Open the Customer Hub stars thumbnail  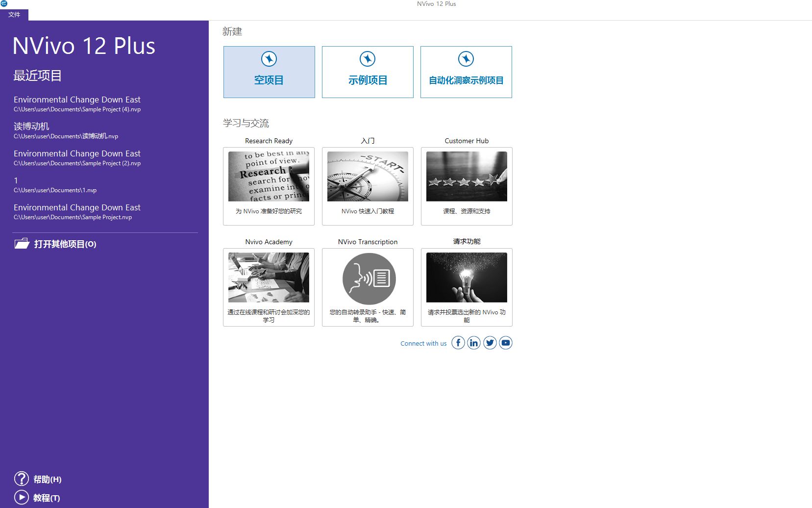(467, 177)
